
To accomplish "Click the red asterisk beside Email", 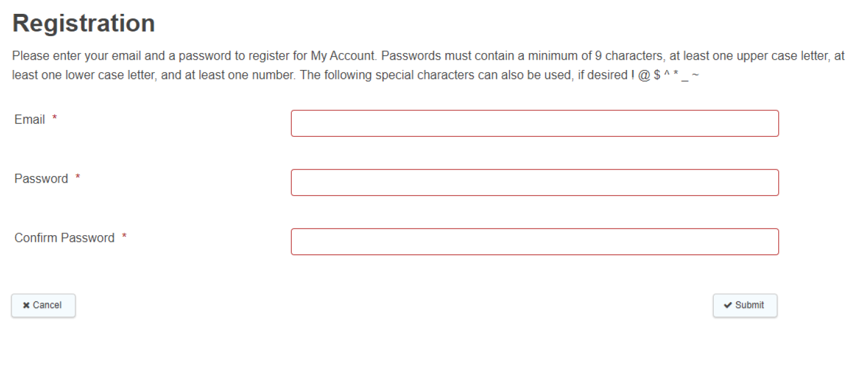I will tap(55, 116).
